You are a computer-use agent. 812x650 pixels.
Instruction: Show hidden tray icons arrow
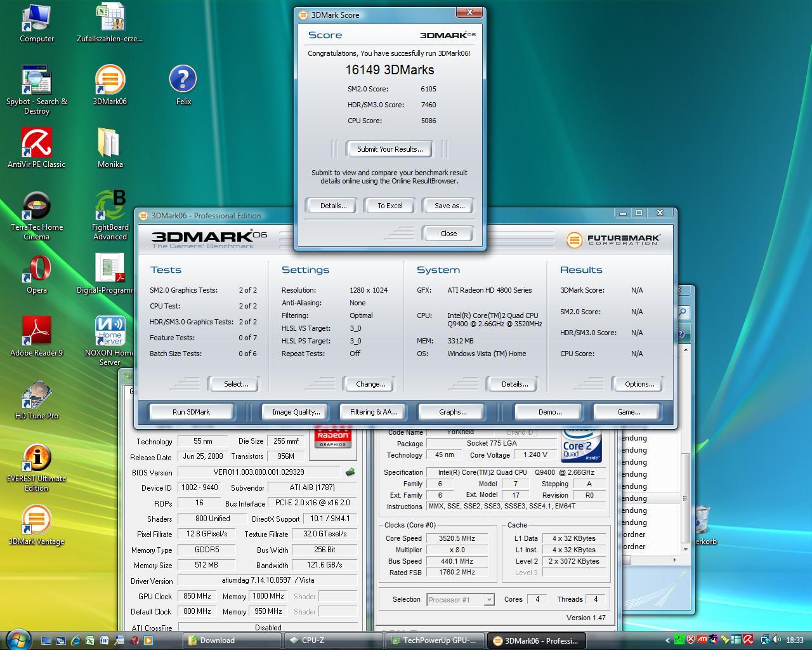[667, 640]
